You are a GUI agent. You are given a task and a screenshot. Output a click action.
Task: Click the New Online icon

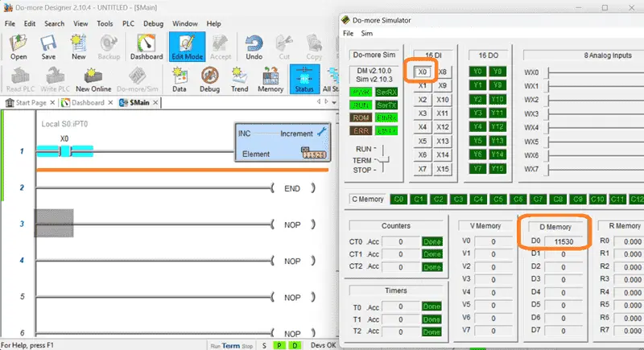click(x=93, y=80)
